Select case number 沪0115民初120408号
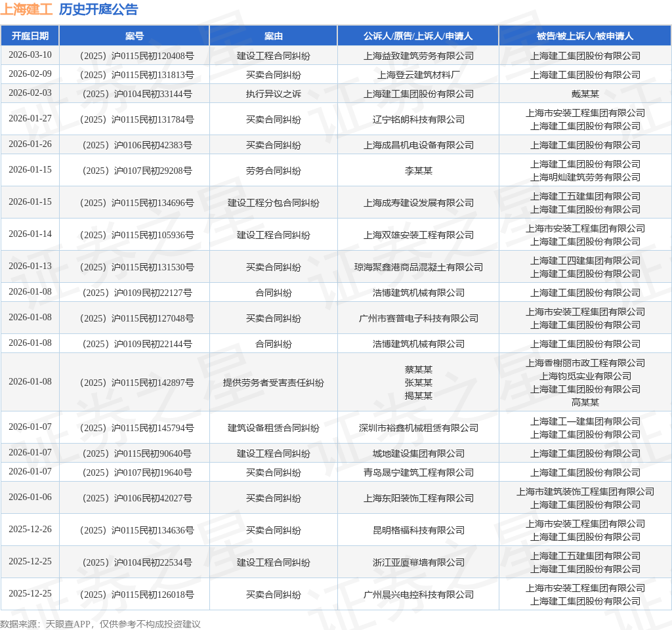Image resolution: width=672 pixels, height=630 pixels. coord(137,56)
